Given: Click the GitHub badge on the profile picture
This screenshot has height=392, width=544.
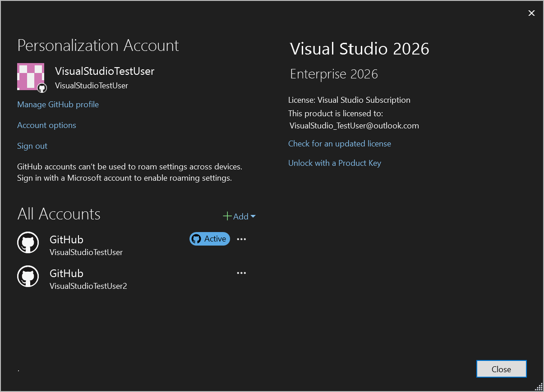Looking at the screenshot, I should pos(41,87).
